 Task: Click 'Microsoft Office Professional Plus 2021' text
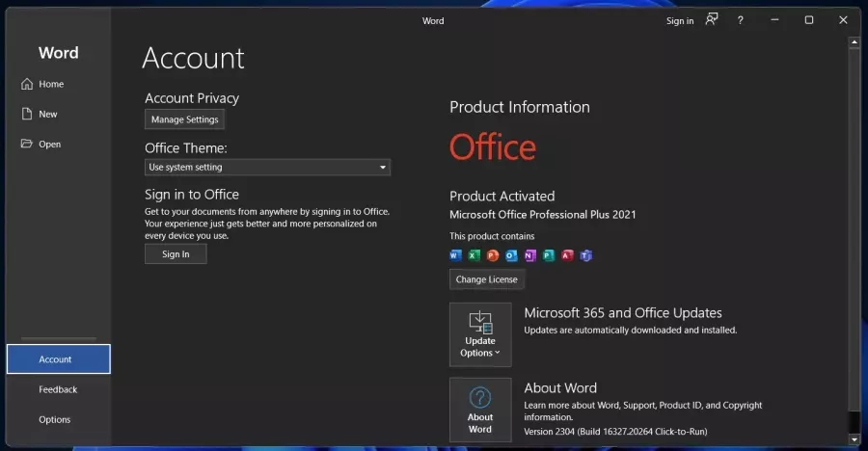(542, 215)
